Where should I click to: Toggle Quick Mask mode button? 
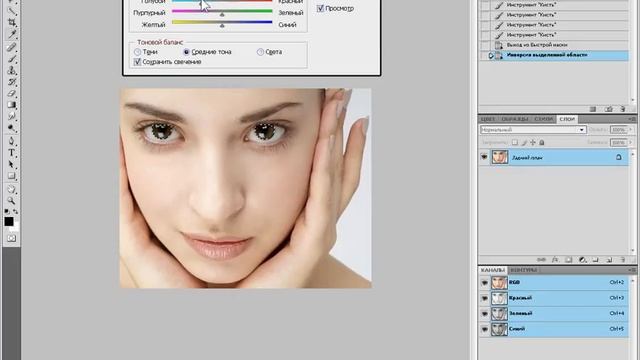pyautogui.click(x=11, y=238)
